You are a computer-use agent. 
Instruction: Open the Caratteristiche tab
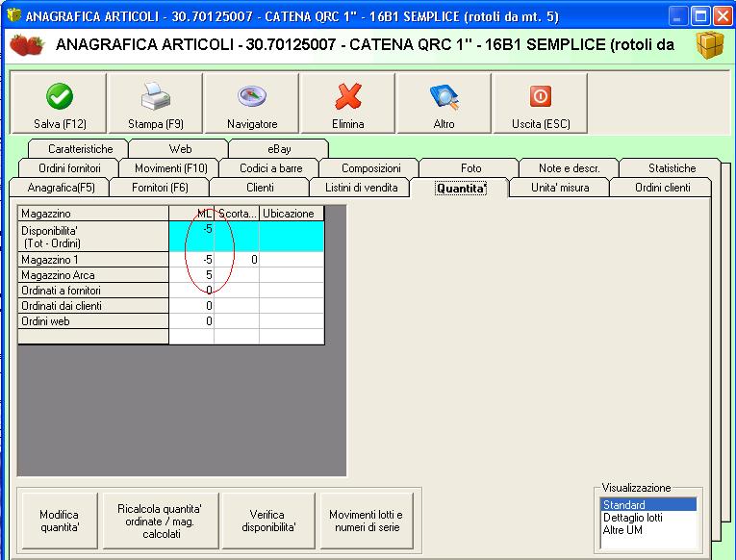tap(78, 149)
